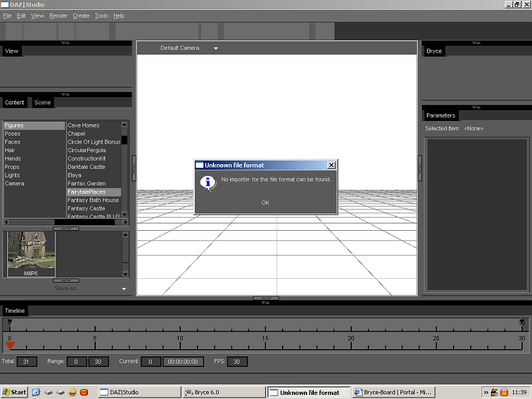
Task: Open the Tools menu
Action: (101, 15)
